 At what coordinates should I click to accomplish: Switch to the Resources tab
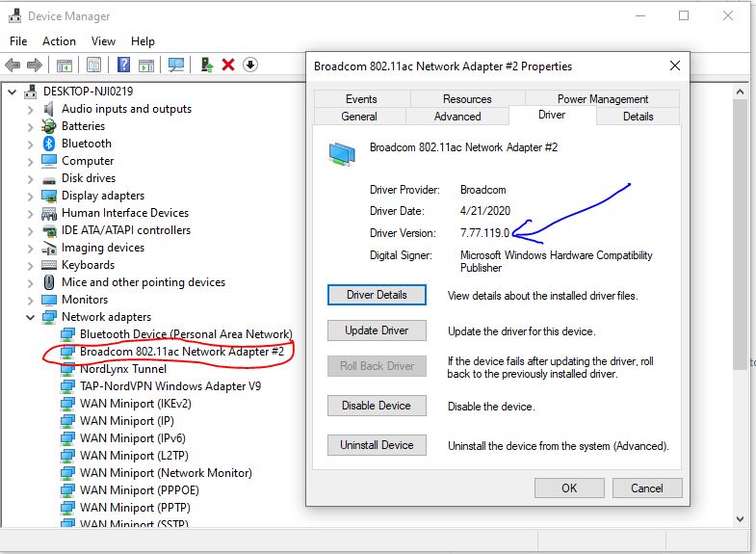point(467,99)
